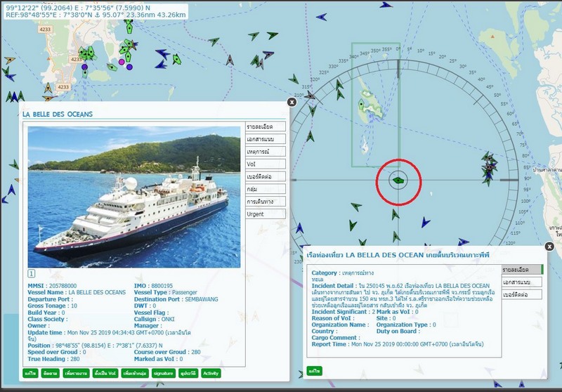Click the vessel Position coordinates text
This screenshot has width=562, height=392.
[x=109, y=346]
